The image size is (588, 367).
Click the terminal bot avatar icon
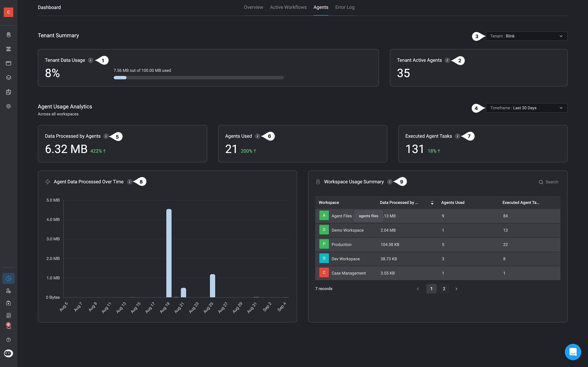9,353
